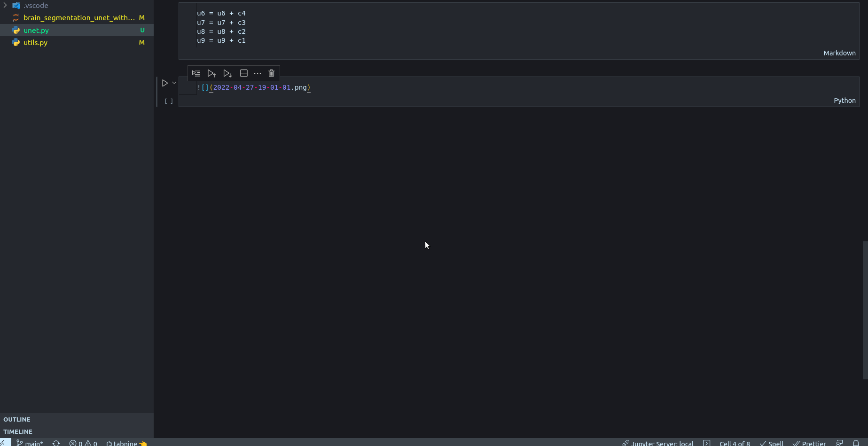The width and height of the screenshot is (868, 446).
Task: Select unet.py in the explorer
Action: (36, 30)
